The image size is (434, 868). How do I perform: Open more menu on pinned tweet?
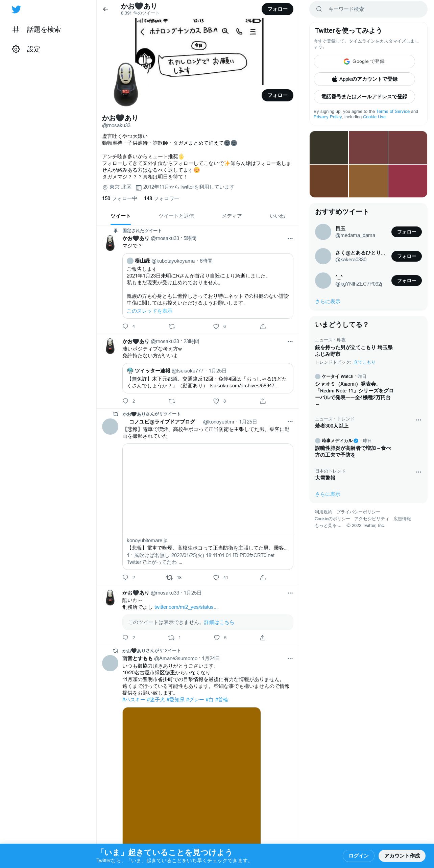[x=290, y=238]
